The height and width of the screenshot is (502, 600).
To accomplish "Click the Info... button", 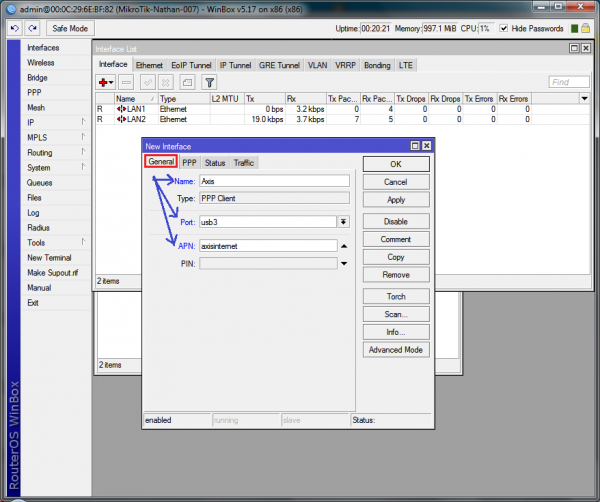I will click(396, 332).
